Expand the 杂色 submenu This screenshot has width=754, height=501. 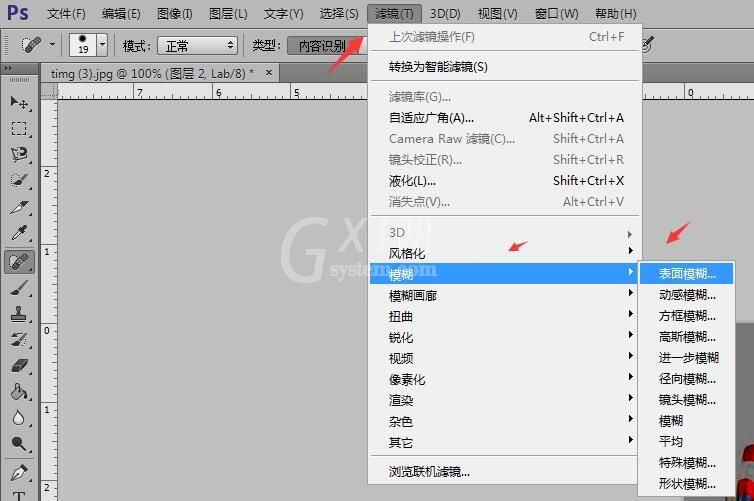[505, 421]
